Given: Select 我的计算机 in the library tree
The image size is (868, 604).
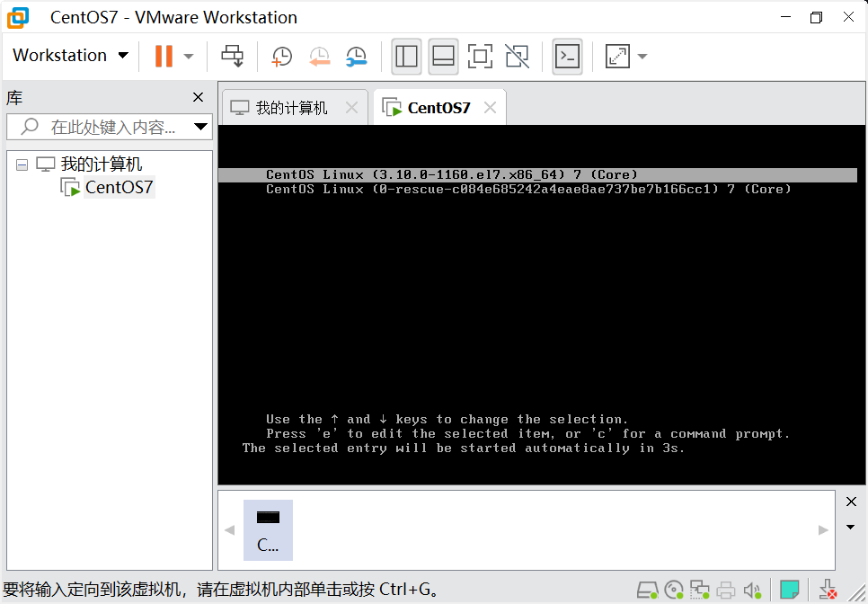Looking at the screenshot, I should click(x=102, y=164).
